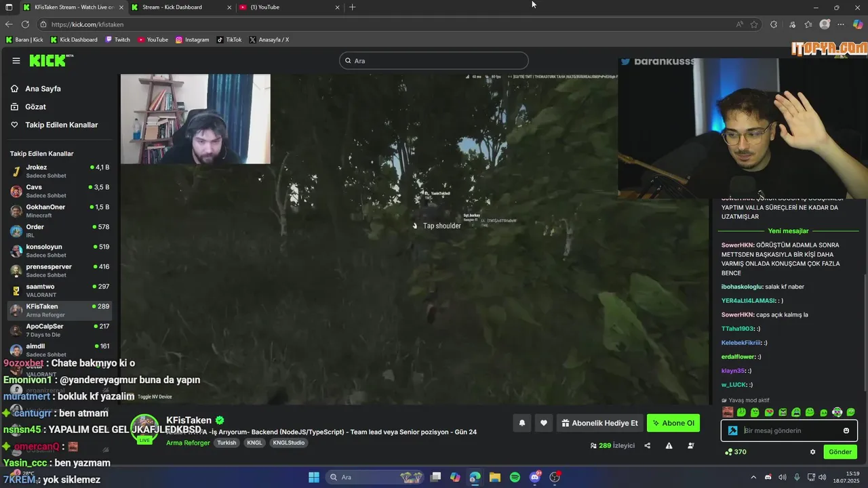
Task: Open the ApoCalpSer channel in followed list
Action: (x=60, y=330)
